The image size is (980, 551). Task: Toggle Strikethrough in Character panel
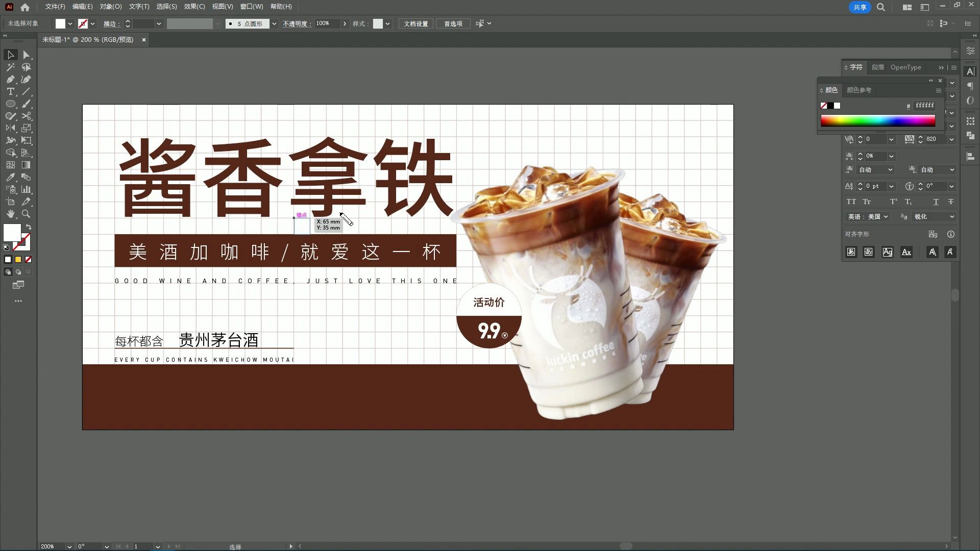(951, 202)
